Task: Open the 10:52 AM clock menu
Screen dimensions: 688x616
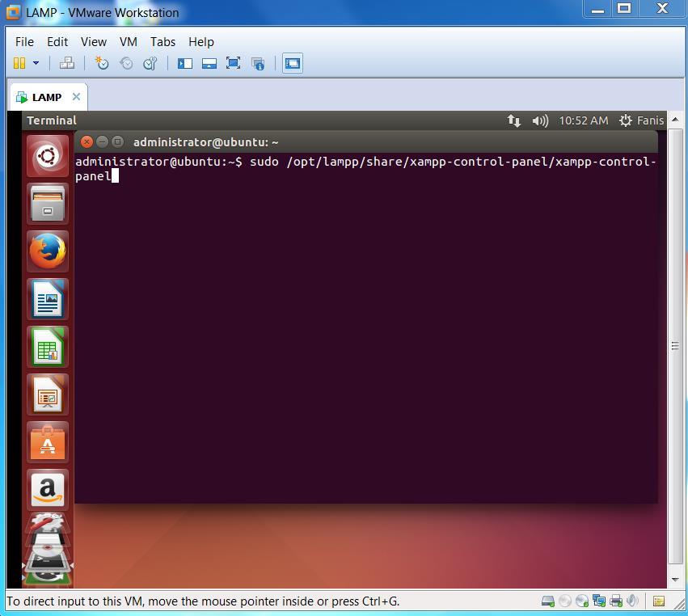Action: [583, 120]
